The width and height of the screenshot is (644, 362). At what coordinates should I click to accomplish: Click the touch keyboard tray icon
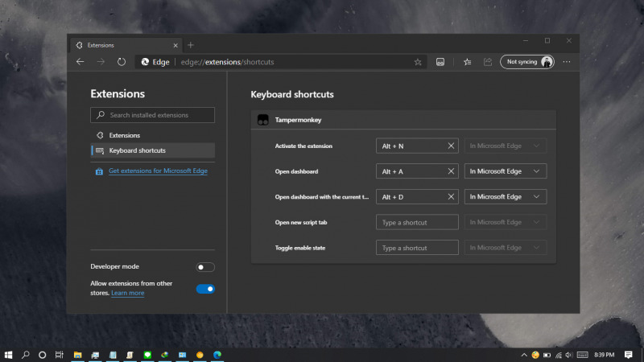[x=582, y=355]
